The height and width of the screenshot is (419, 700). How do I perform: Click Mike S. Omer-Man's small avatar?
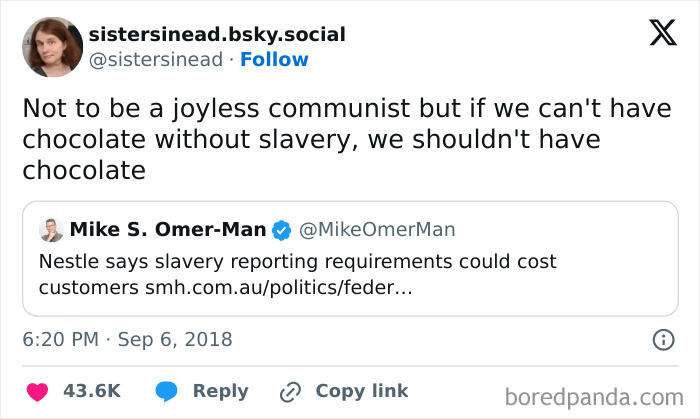52,230
